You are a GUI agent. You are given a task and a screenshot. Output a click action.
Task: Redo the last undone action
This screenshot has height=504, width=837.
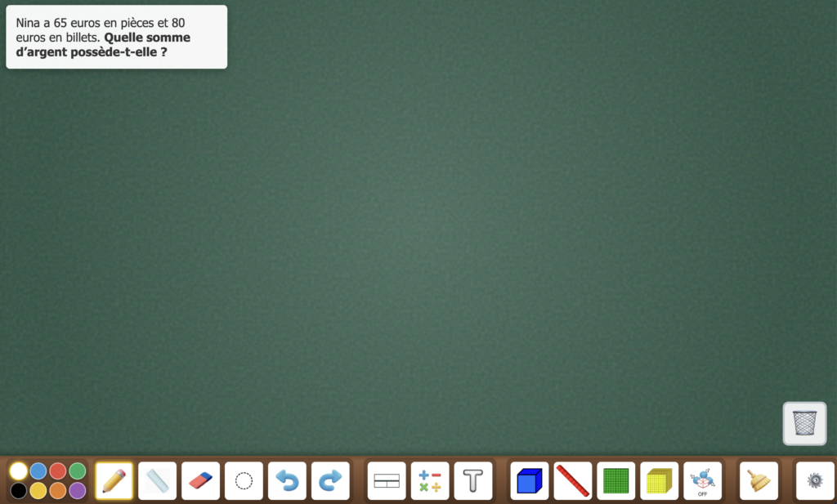330,480
